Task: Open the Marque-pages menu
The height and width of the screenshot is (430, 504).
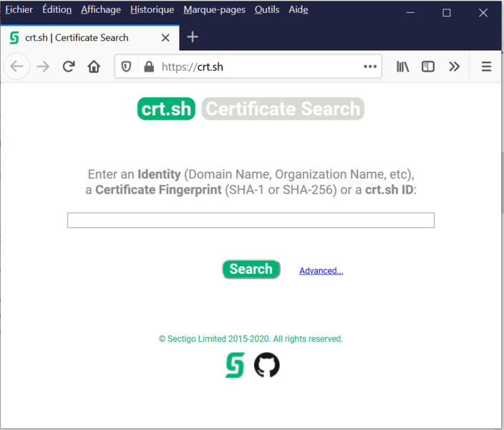Action: pos(214,10)
